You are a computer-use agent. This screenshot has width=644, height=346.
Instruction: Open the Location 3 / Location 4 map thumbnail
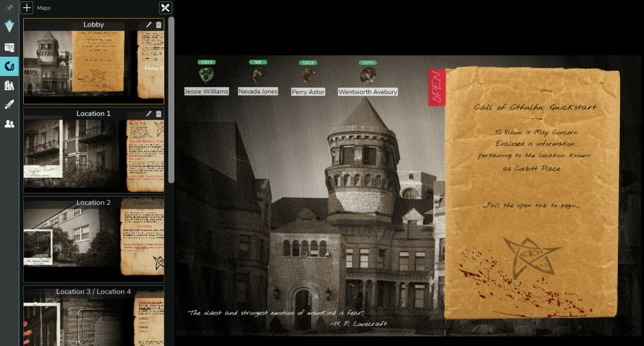coord(94,315)
